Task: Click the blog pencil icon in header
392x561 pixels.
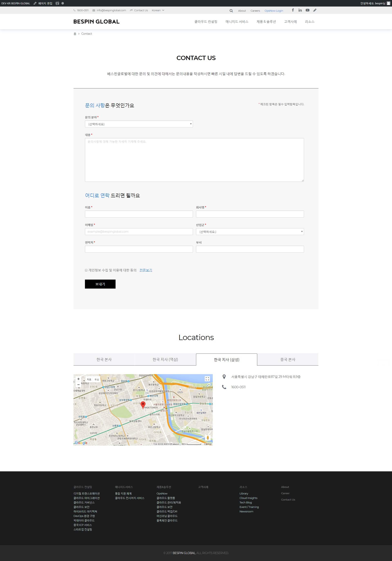Action: (x=315, y=10)
